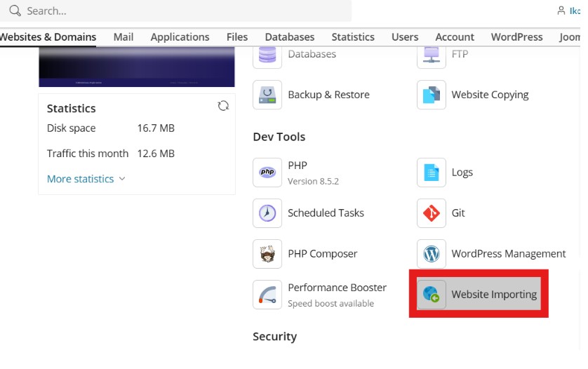Open the Website Copying icon

(431, 95)
